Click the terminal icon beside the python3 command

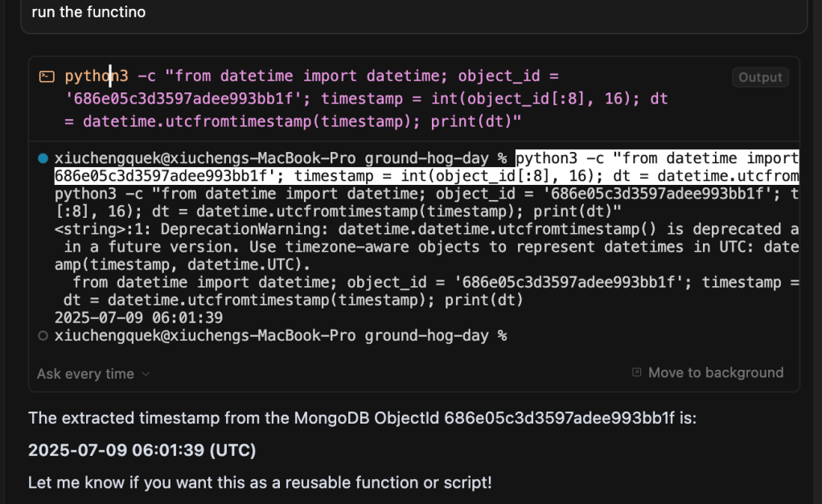[47, 77]
